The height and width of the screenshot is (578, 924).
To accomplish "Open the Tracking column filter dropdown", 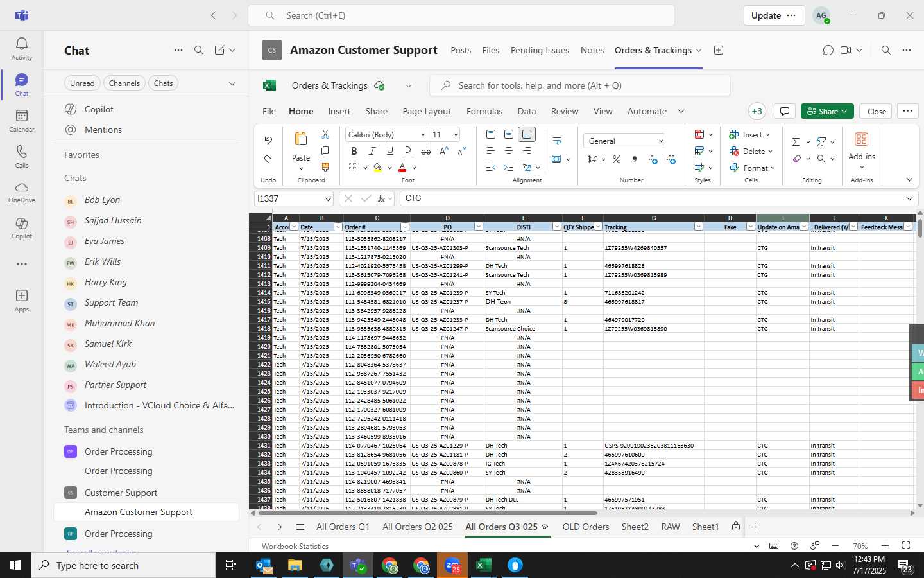I will 698,227.
